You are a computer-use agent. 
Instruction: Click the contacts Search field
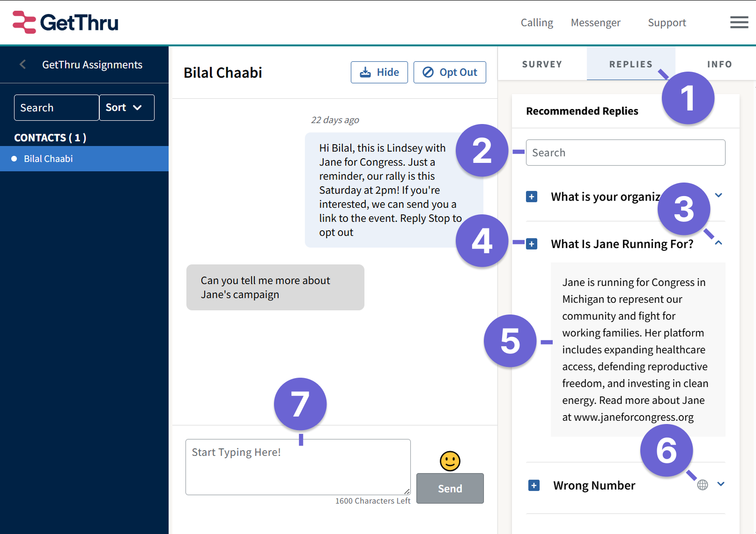click(x=56, y=108)
